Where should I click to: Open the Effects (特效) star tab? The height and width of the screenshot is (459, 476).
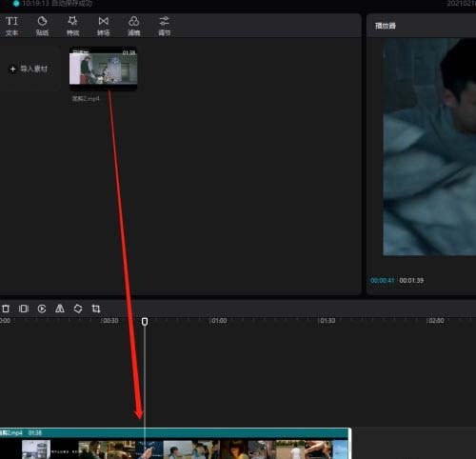tap(72, 26)
